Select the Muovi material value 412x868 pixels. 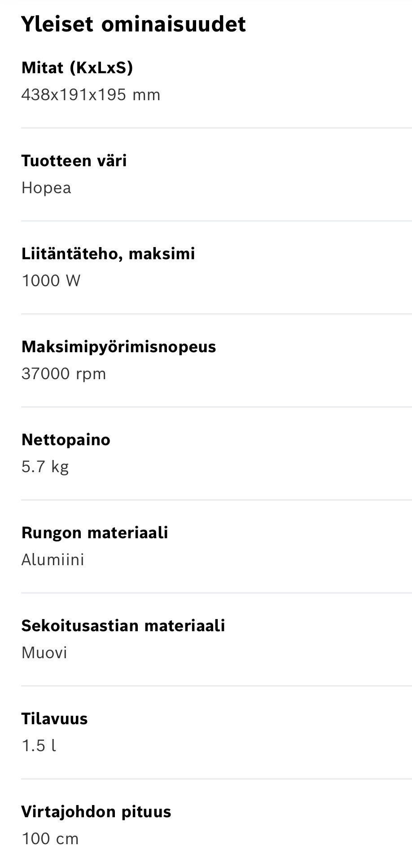(x=44, y=653)
